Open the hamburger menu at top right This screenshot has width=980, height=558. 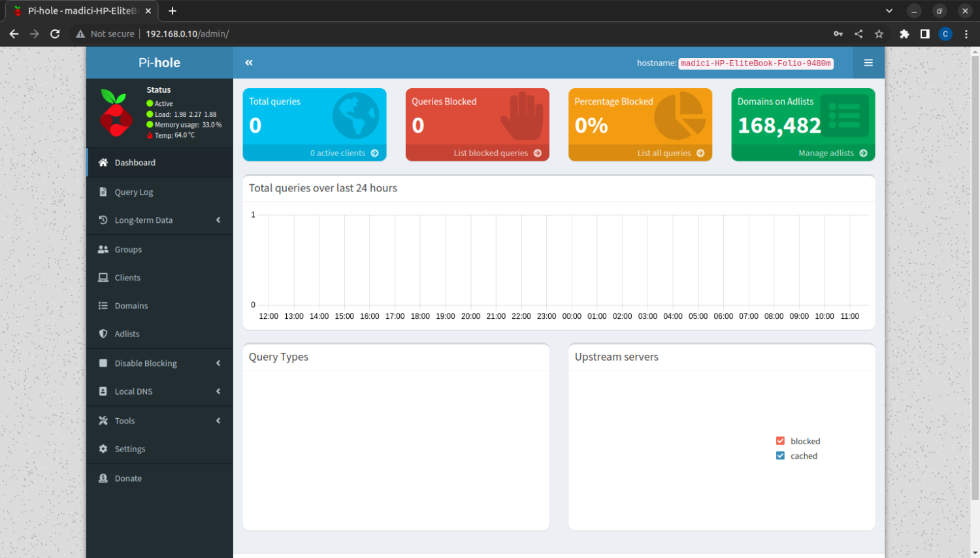(868, 63)
